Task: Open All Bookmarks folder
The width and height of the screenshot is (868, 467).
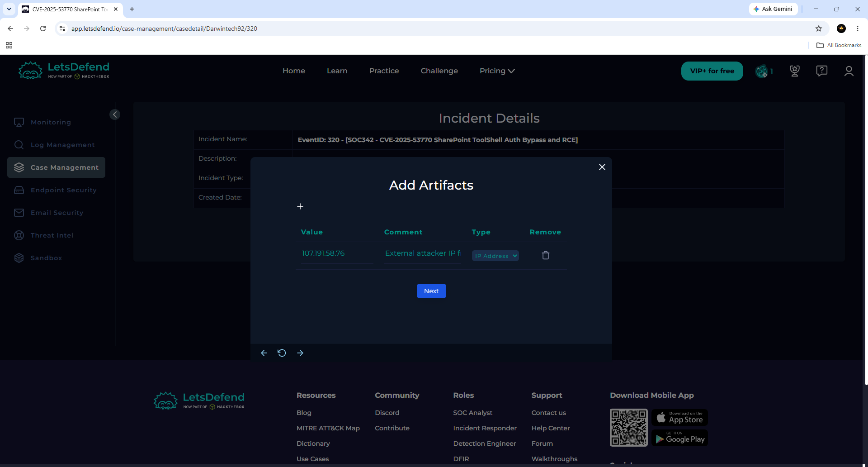Action: pyautogui.click(x=839, y=45)
